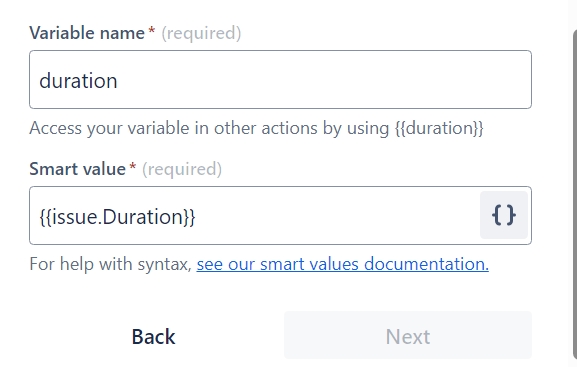Click the 'For help with syntax,' text

tap(111, 264)
